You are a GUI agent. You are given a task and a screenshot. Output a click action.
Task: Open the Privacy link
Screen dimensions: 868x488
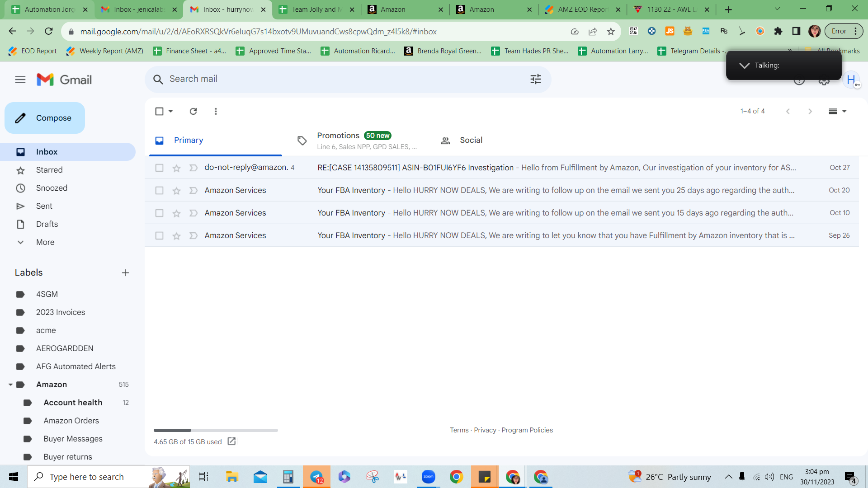click(485, 430)
